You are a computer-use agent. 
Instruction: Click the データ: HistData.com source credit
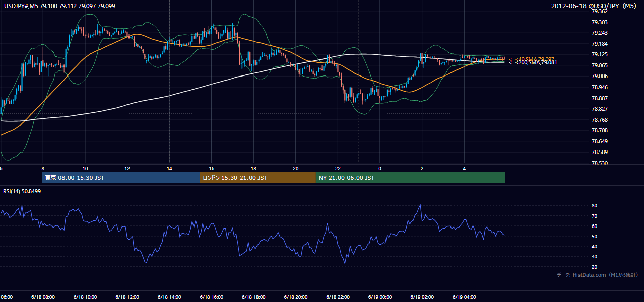coord(598,275)
